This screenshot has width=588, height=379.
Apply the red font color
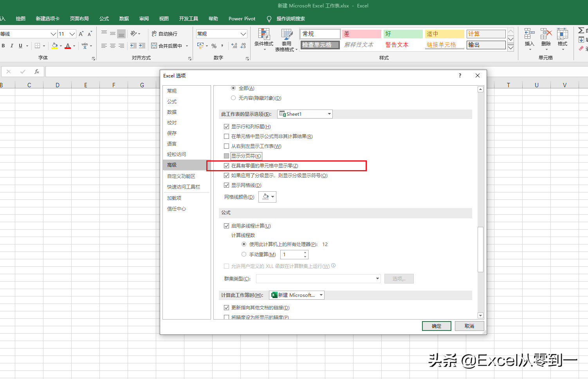click(68, 46)
